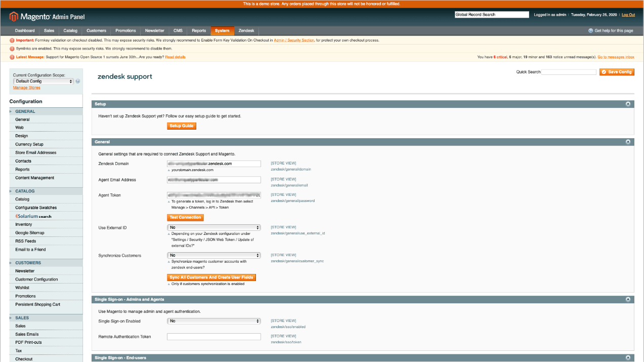Screen dimensions: 644x362
Task: Click the Test Connection button
Action: coord(186,217)
